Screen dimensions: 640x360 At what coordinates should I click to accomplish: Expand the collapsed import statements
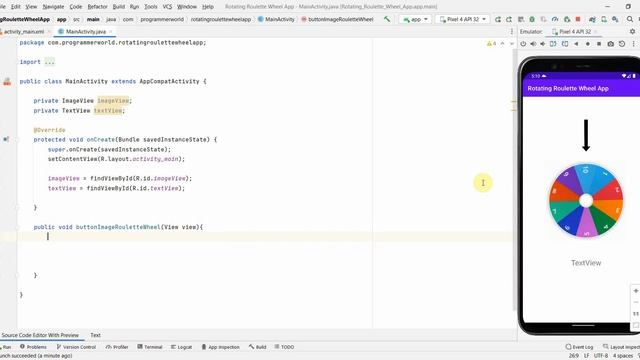pos(49,62)
